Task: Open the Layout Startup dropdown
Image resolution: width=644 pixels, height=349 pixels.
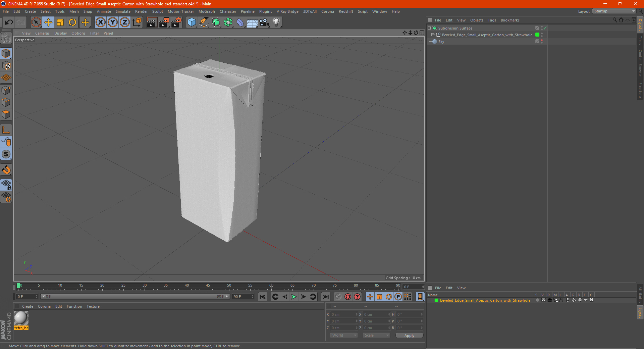Action: [x=614, y=11]
